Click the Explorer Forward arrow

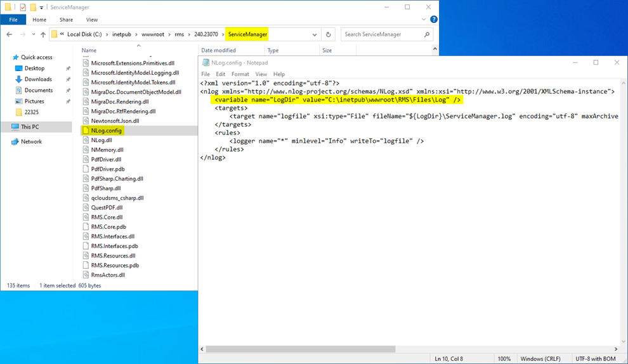pyautogui.click(x=23, y=34)
